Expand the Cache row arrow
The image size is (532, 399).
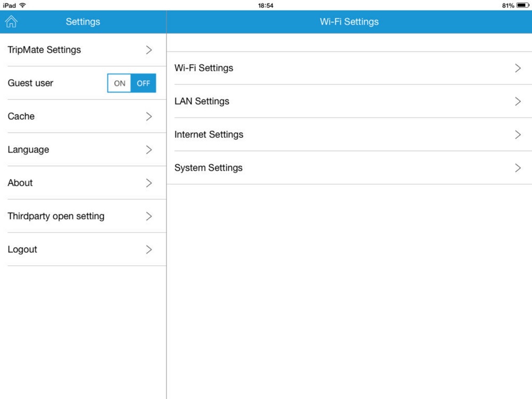148,117
